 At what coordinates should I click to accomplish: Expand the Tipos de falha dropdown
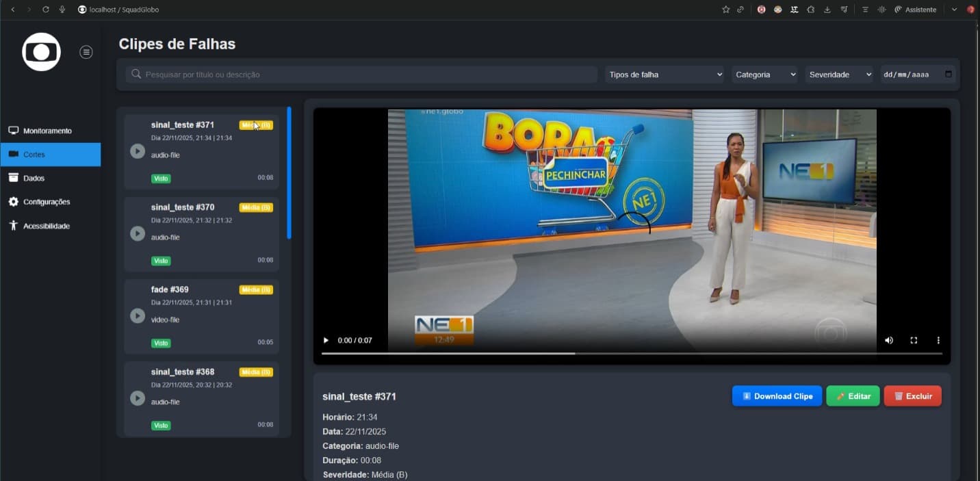665,75
